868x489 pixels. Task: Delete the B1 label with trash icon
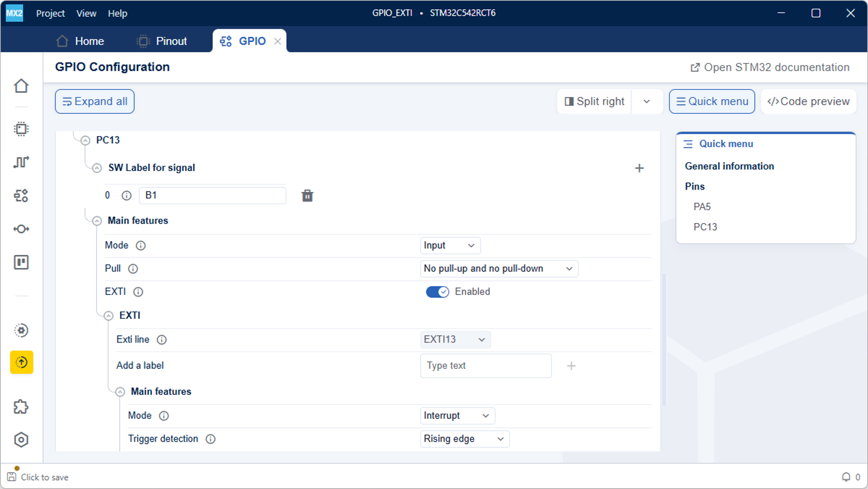click(x=307, y=196)
